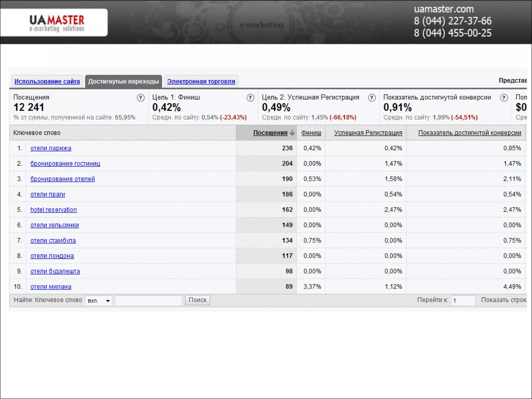The width and height of the screenshot is (532, 399).
Task: Click the keyword search text field
Action: [148, 300]
